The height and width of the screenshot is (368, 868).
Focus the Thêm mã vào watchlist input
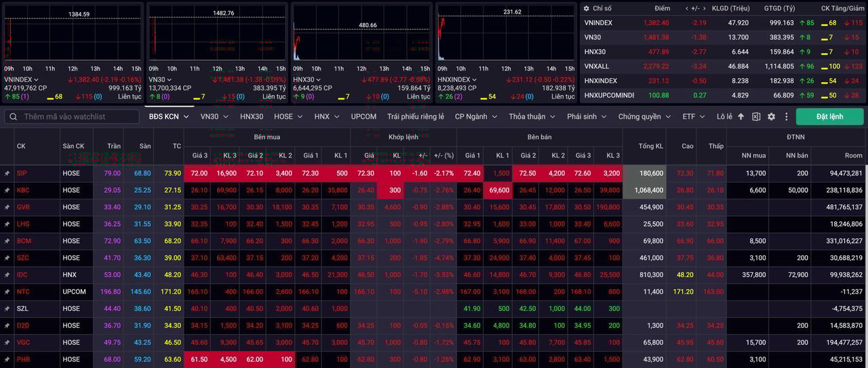[x=78, y=117]
